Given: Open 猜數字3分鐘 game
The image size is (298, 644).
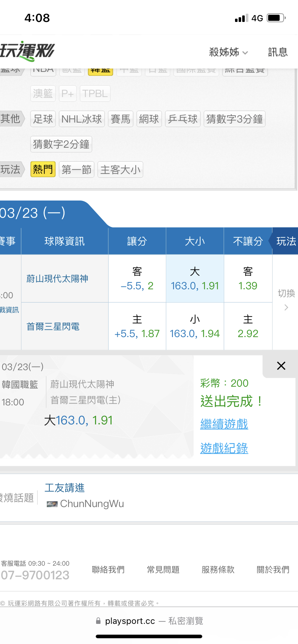Looking at the screenshot, I should pyautogui.click(x=235, y=119).
